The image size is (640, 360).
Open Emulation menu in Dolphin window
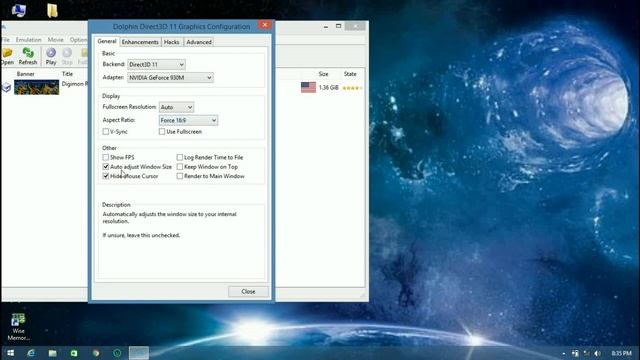[x=29, y=40]
